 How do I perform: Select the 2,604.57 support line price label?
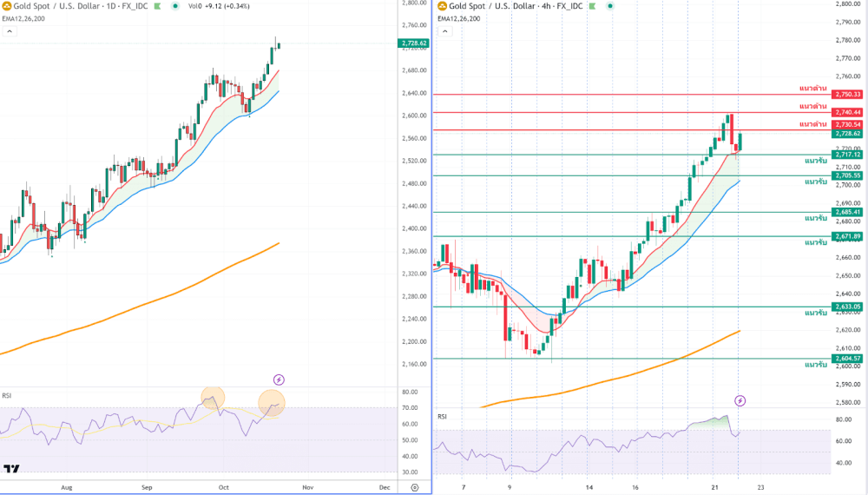[846, 358]
